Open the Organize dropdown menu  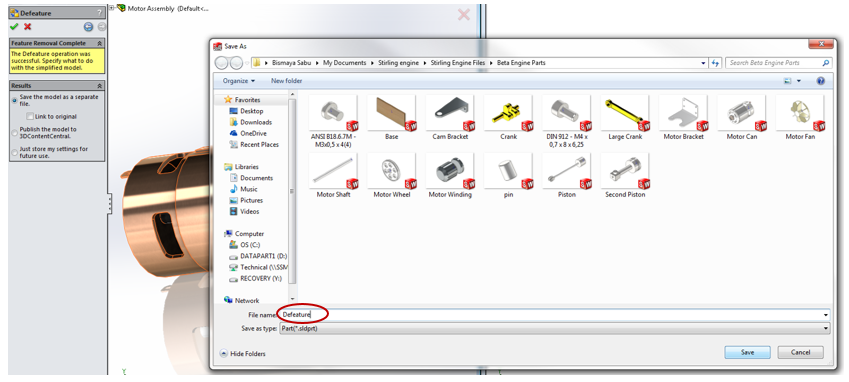pos(238,81)
